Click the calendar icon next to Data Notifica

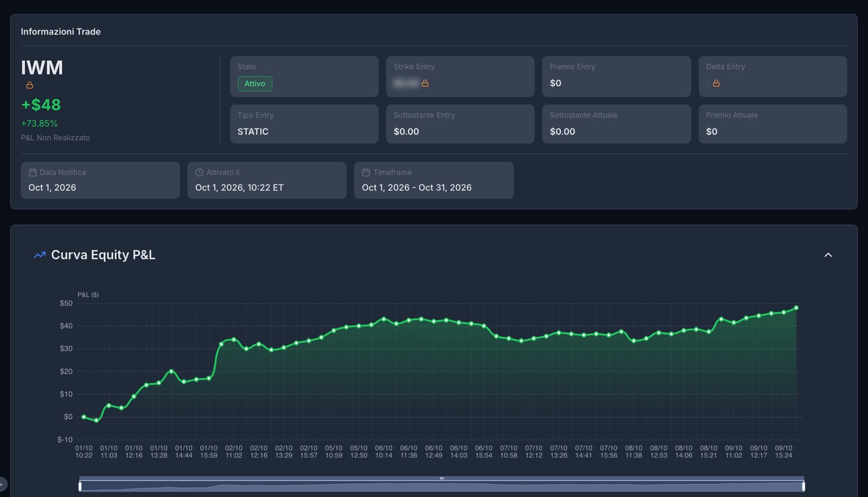33,173
